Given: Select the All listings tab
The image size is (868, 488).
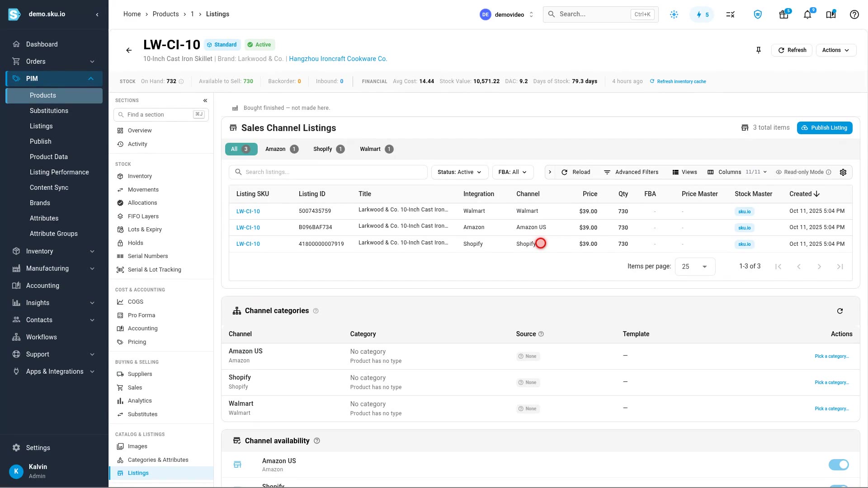Looking at the screenshot, I should pyautogui.click(x=241, y=149).
